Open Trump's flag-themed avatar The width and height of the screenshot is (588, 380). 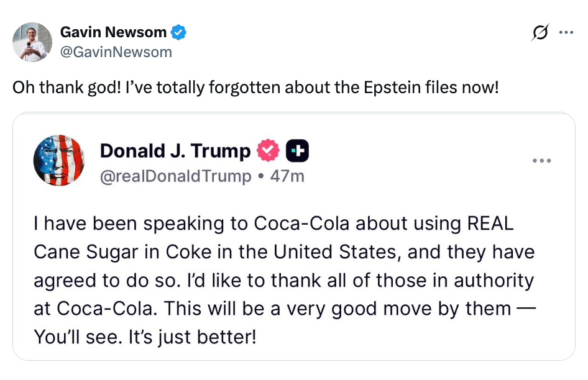coord(59,160)
